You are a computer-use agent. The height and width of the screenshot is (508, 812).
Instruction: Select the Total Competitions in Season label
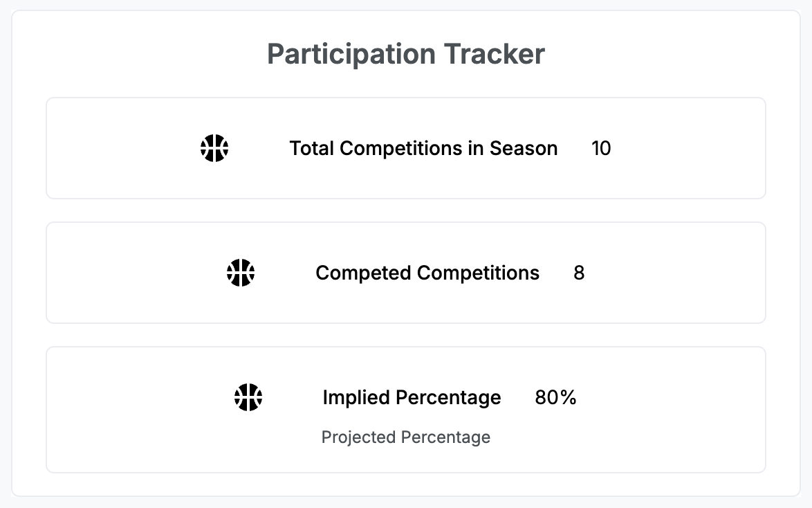point(423,148)
